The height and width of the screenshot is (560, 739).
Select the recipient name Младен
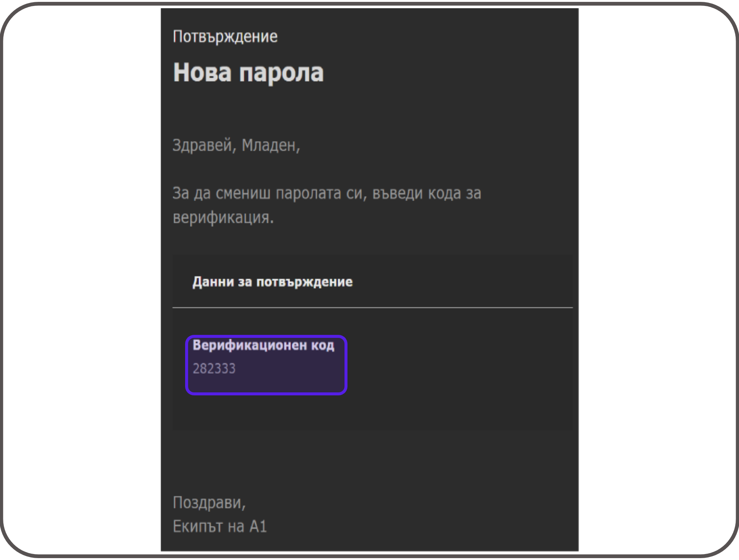[x=269, y=145]
